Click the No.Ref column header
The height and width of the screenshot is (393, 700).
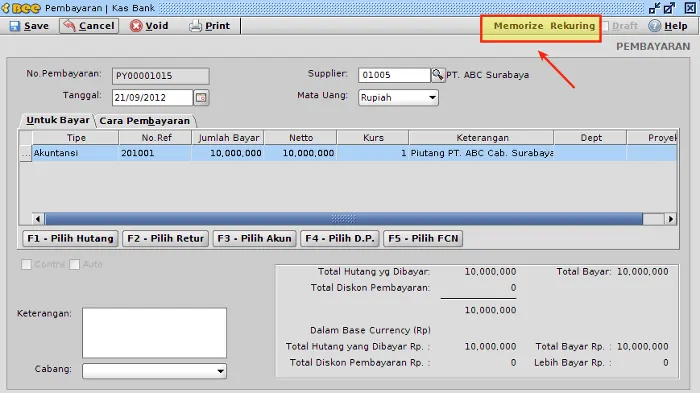(156, 138)
